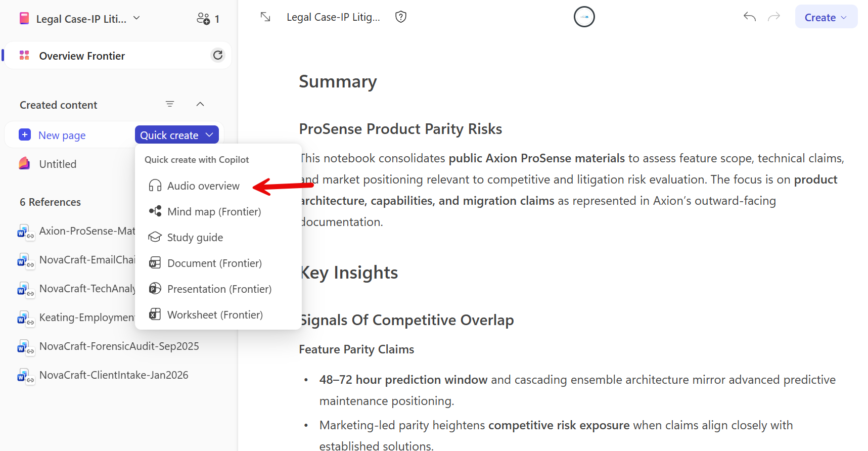This screenshot has width=868, height=451.
Task: Choose Mind map (Frontier) option
Action: coord(214,212)
